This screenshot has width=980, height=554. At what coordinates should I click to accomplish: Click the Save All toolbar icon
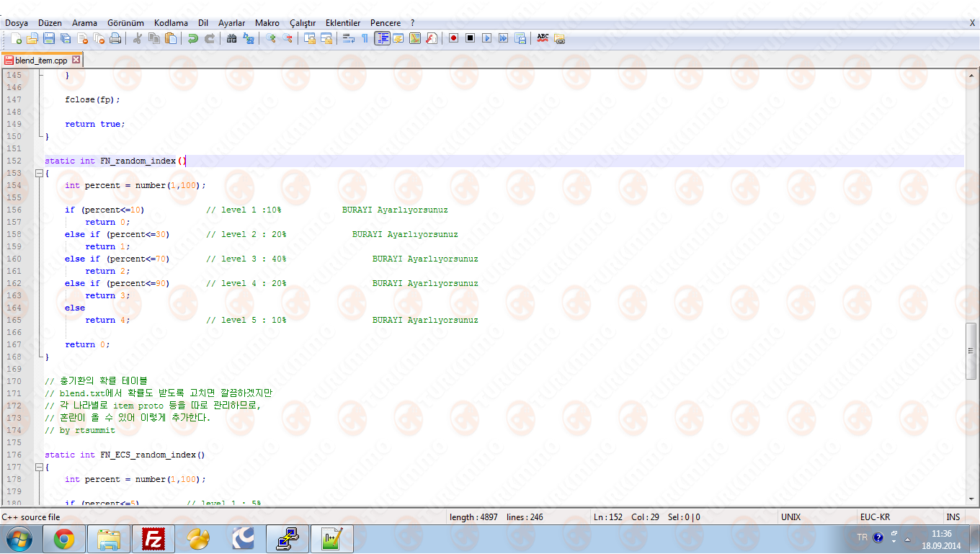click(66, 38)
